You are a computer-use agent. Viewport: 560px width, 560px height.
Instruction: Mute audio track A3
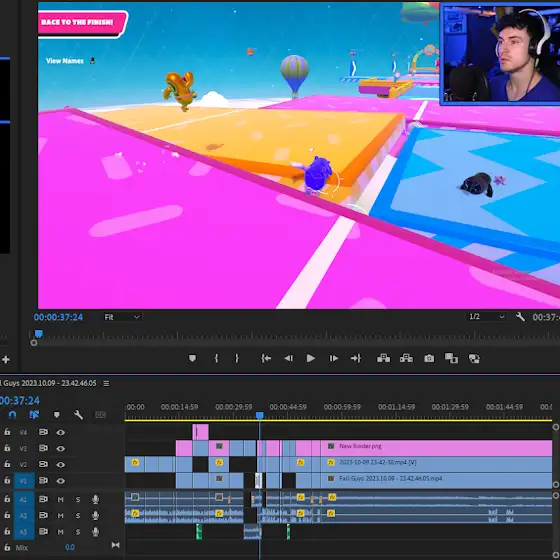pos(61,532)
